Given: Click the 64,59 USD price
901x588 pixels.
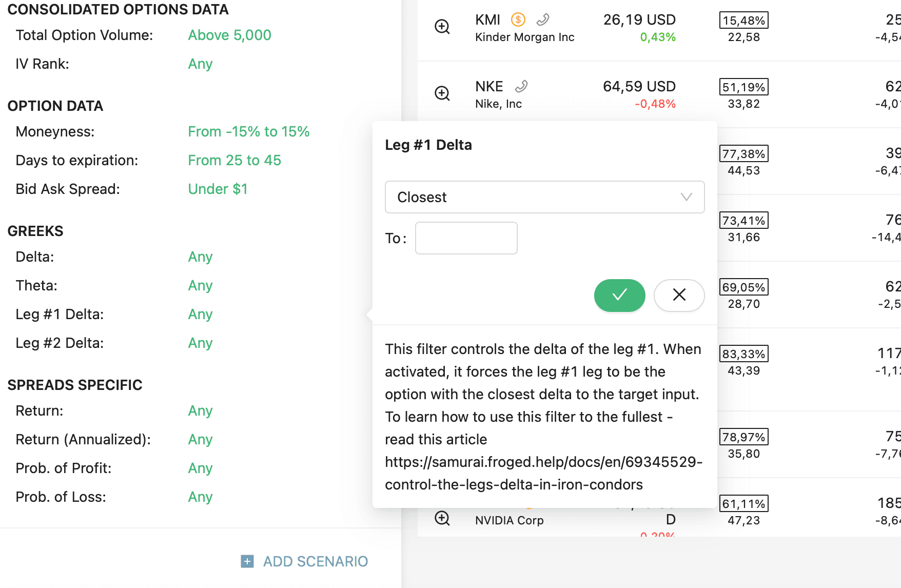Looking at the screenshot, I should [x=639, y=86].
